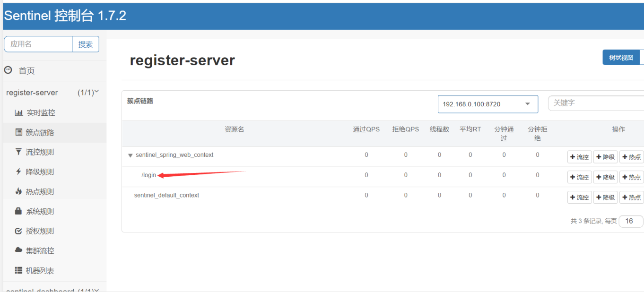Add 流控 rule for sentinel_default_context
The image size is (644, 292).
pos(580,197)
